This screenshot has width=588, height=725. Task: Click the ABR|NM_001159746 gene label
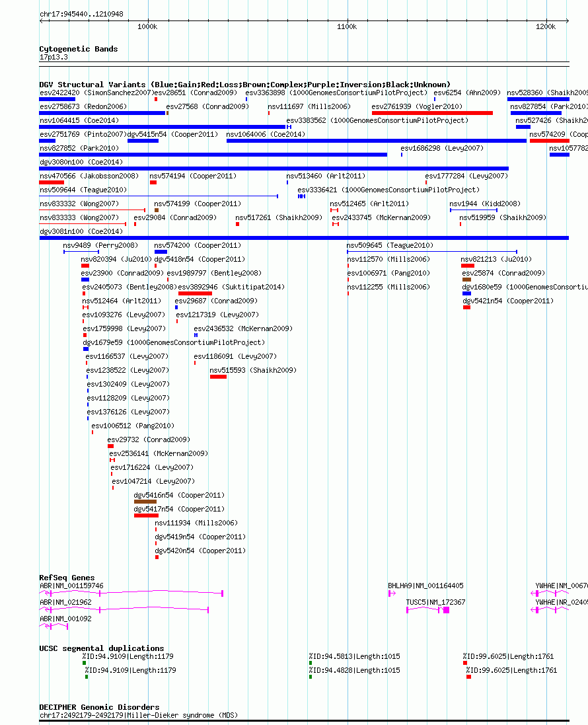71,586
